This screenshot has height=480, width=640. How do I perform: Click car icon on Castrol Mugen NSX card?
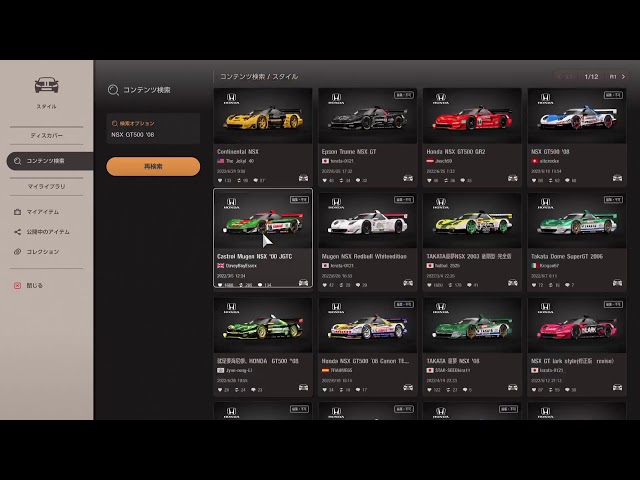(303, 282)
